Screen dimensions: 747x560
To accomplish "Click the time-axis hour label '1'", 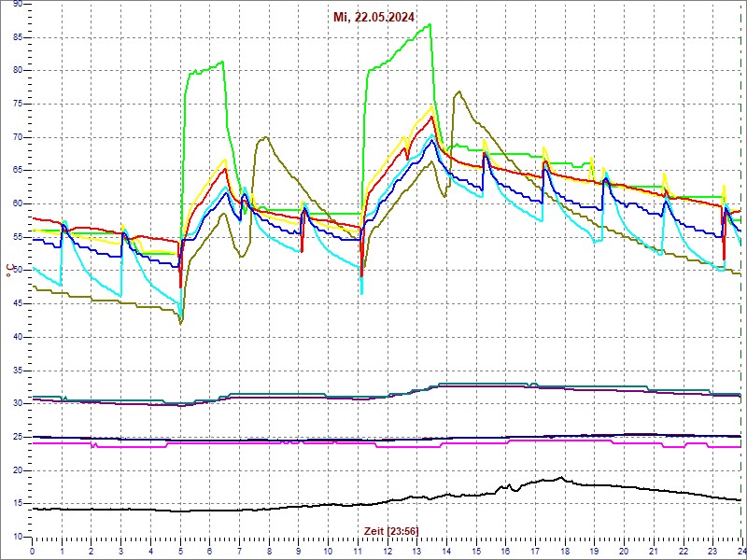I will pos(62,551).
